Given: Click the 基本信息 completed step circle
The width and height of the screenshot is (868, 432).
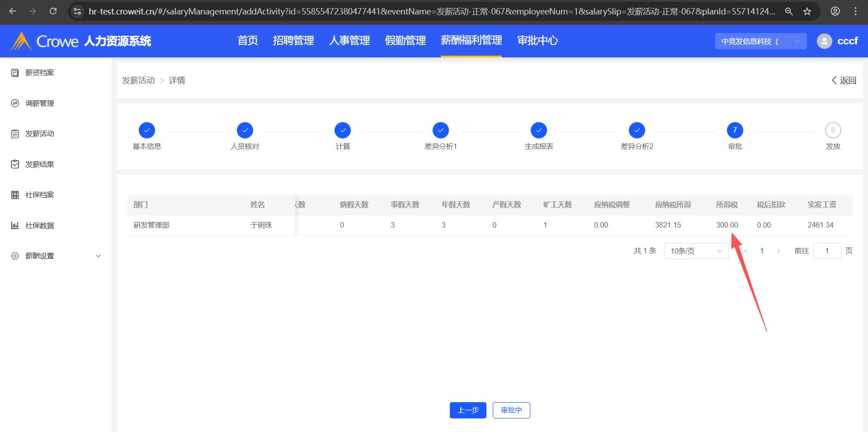Looking at the screenshot, I should point(147,130).
